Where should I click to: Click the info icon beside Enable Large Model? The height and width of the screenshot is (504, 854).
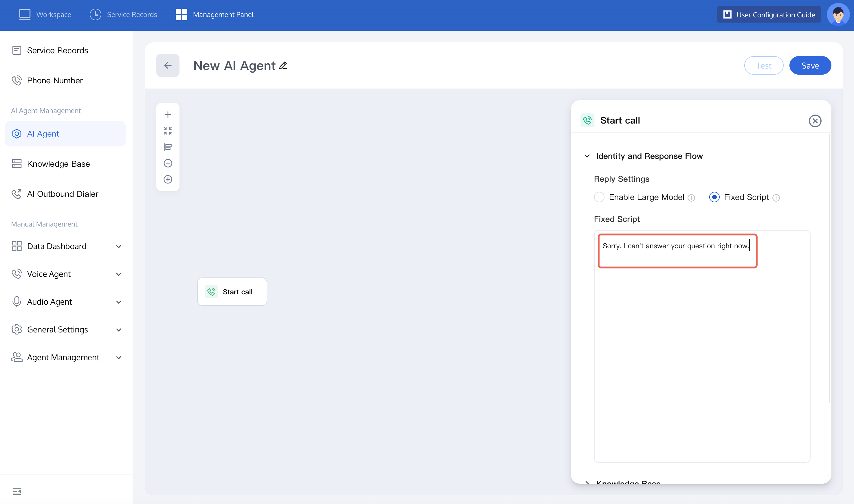tap(691, 198)
